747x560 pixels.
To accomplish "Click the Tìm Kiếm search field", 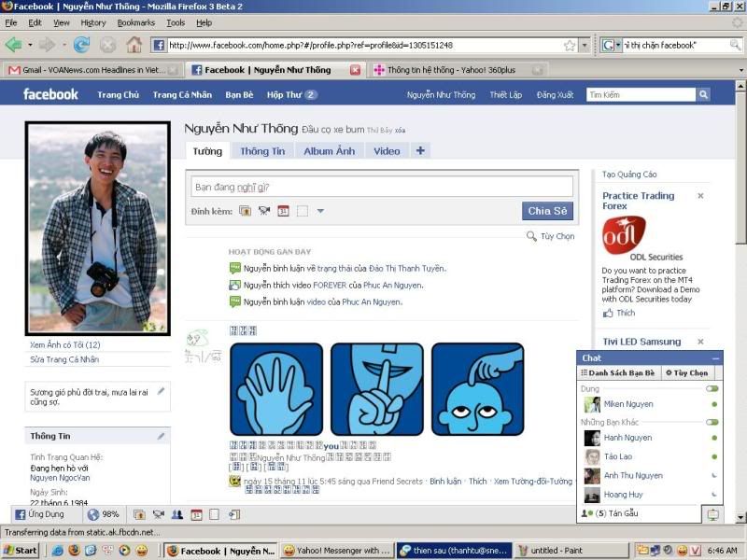I will click(641, 95).
